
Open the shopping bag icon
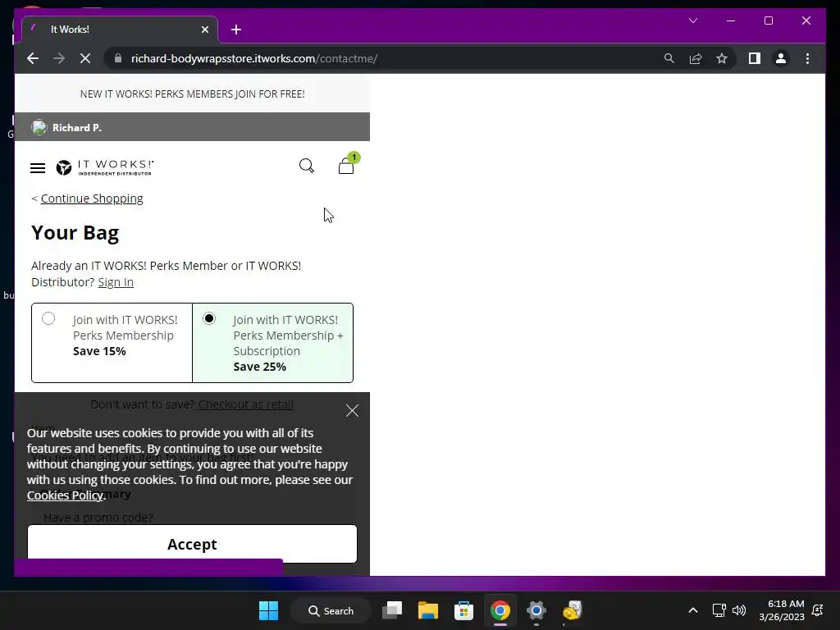point(347,166)
